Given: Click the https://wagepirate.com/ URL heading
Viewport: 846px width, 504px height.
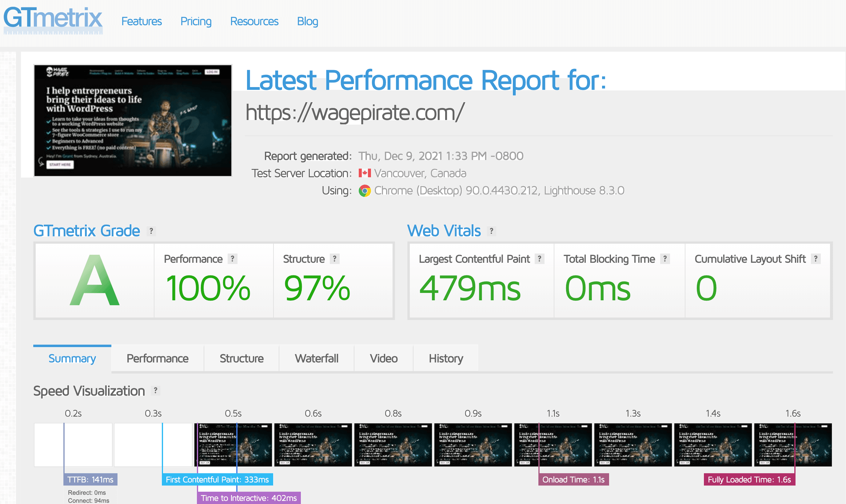Looking at the screenshot, I should 355,112.
